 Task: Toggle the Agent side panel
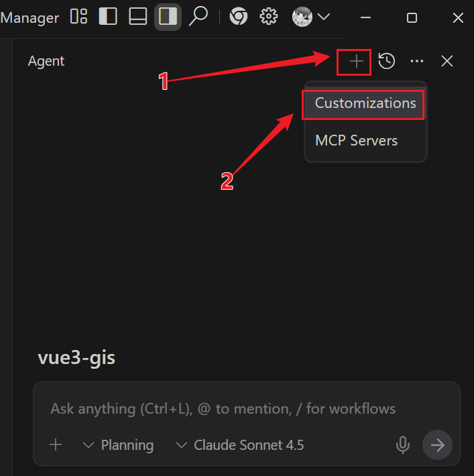click(x=168, y=17)
